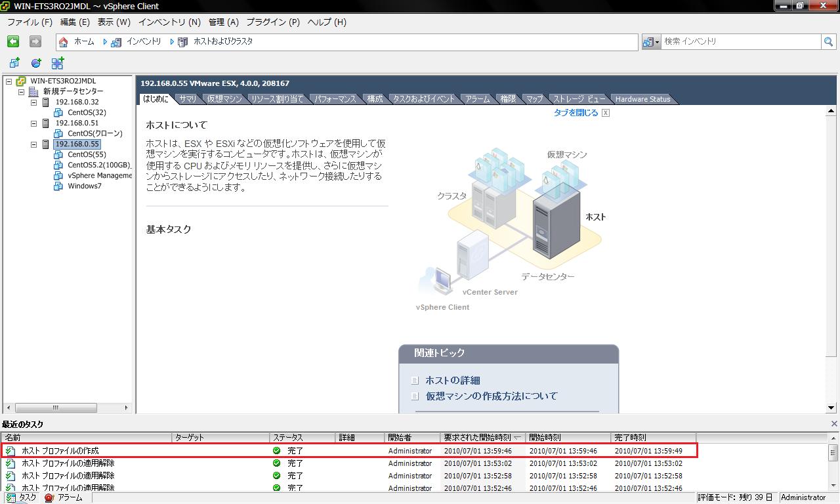The height and width of the screenshot is (504, 840).
Task: Open the ヘルプ (H) menu
Action: coord(327,22)
